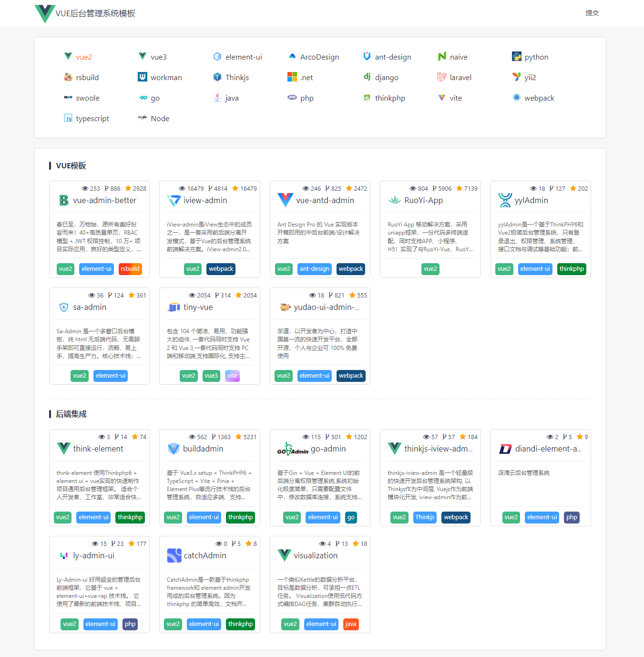Select the element-ui category filter

237,57
